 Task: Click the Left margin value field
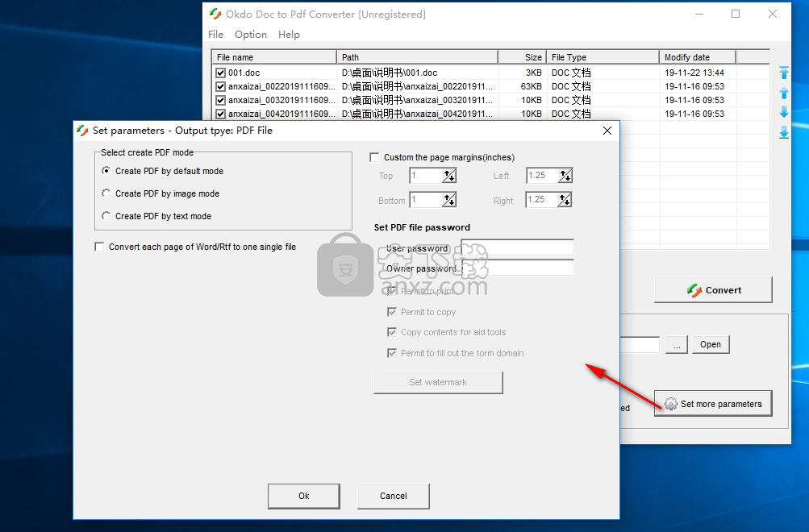[543, 176]
